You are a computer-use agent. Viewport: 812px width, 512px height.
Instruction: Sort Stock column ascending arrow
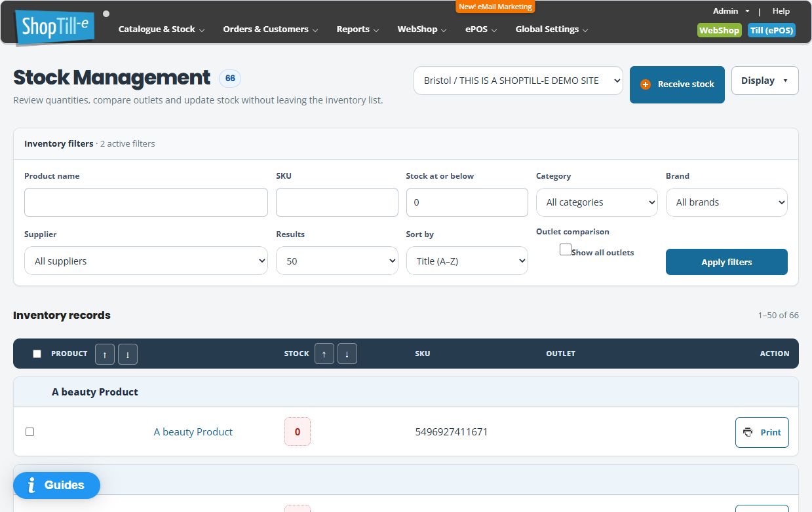point(324,354)
